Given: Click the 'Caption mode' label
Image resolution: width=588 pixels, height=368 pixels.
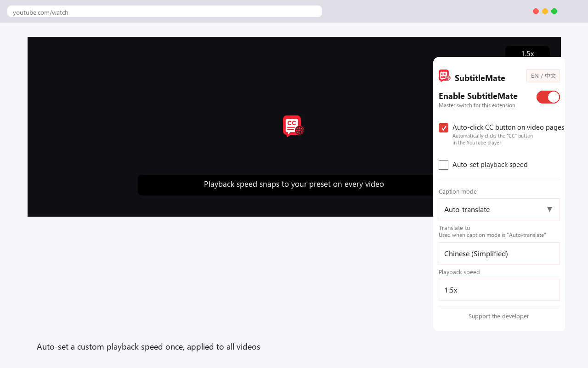Looking at the screenshot, I should 458,192.
